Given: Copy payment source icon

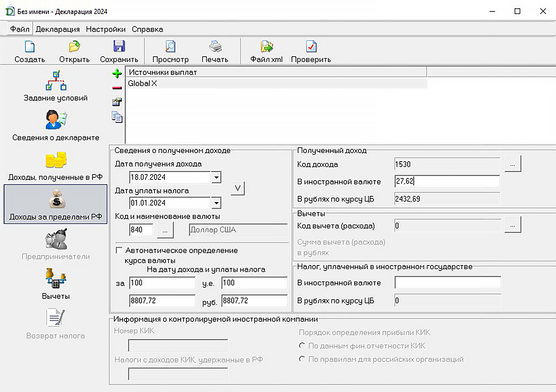Looking at the screenshot, I should tap(117, 117).
